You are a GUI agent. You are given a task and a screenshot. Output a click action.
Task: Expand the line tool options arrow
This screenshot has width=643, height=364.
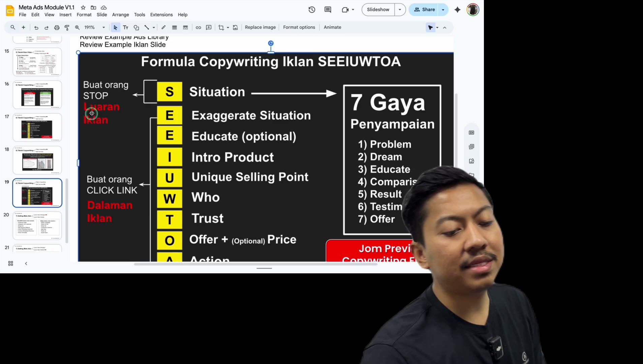click(154, 27)
